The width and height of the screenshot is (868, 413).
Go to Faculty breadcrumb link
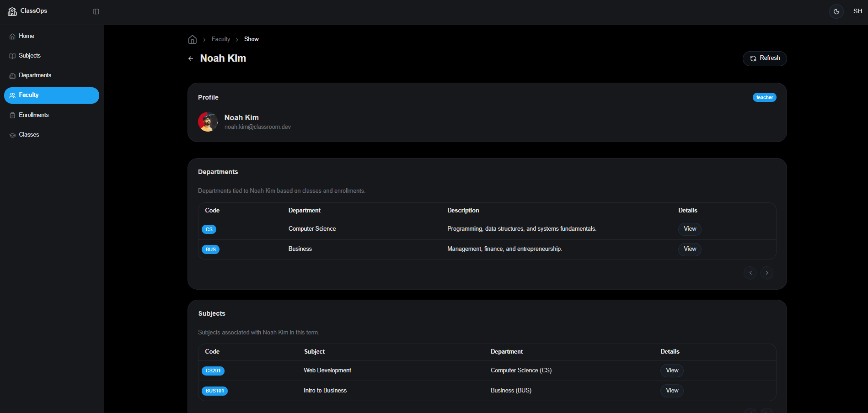point(221,39)
